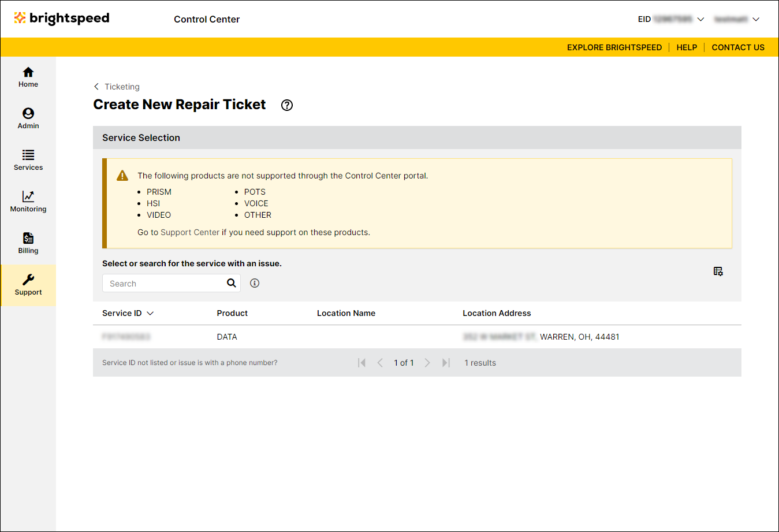The image size is (779, 532).
Task: Open the Home sidebar section
Action: [28, 77]
